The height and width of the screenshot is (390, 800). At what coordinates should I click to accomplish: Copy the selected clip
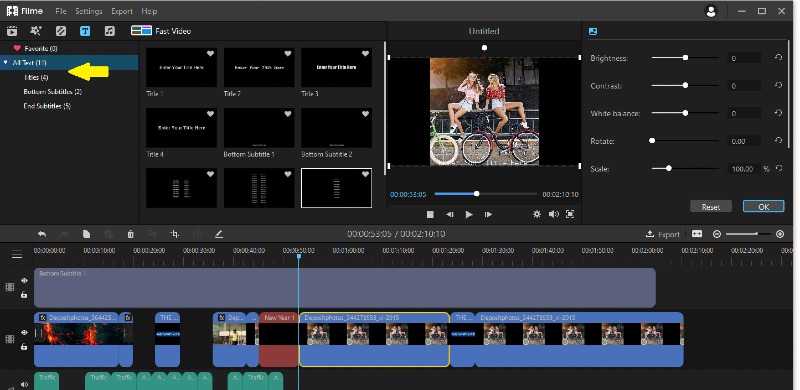(x=86, y=234)
